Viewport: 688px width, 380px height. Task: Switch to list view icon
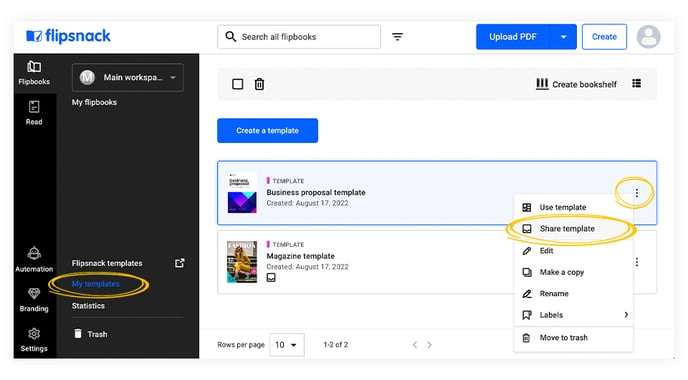[x=637, y=83]
